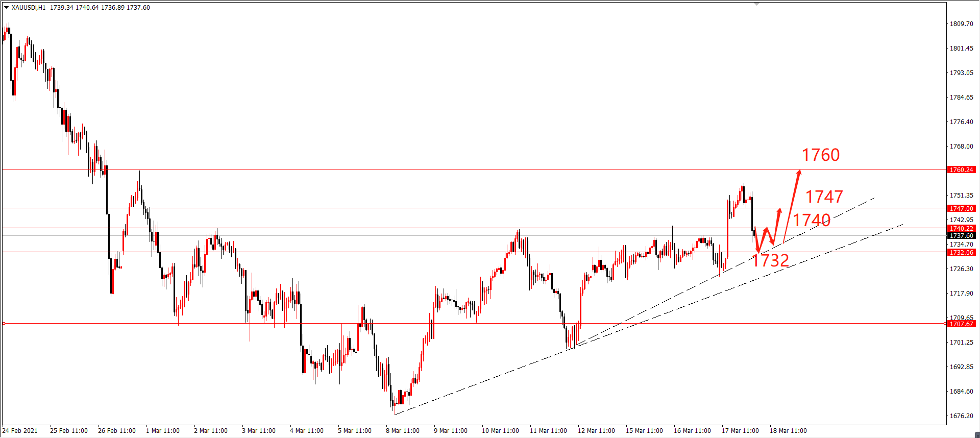This screenshot has height=438, width=980.
Task: Click the XAUUSDi,H1 chart title
Action: tap(29, 8)
